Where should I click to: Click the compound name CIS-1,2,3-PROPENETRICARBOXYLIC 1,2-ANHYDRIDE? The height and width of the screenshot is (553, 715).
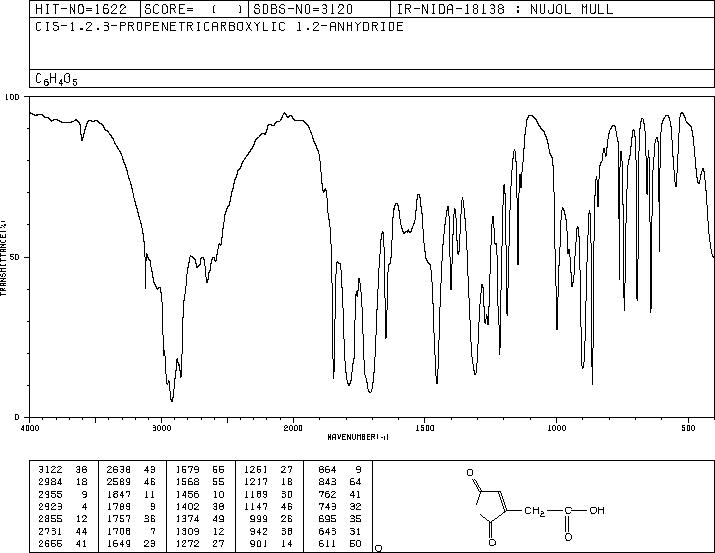(219, 27)
